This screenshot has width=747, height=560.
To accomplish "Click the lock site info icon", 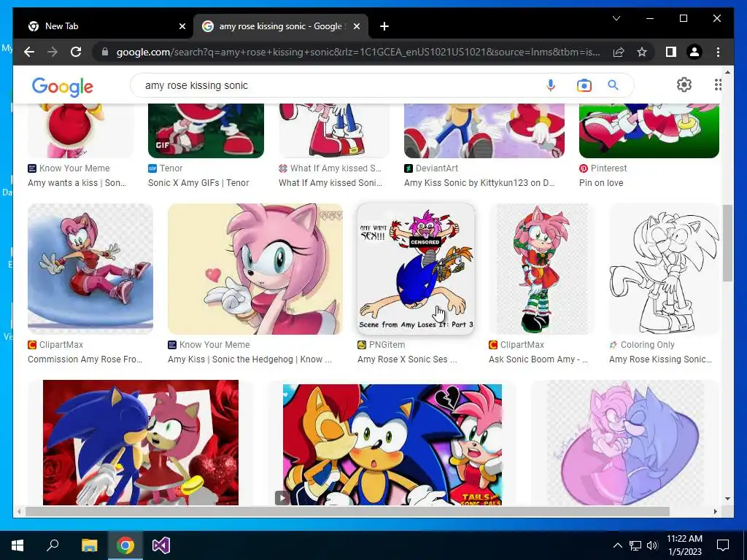I will [x=105, y=52].
